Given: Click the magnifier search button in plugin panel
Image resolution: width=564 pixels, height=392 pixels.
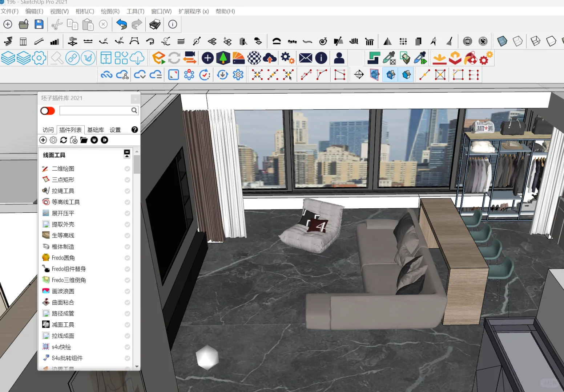Looking at the screenshot, I should (134, 110).
